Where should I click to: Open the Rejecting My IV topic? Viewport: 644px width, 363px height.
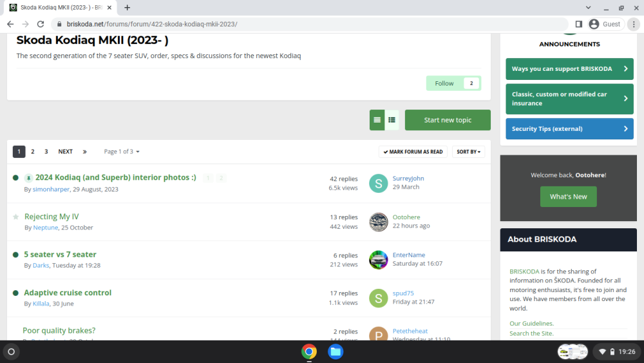coord(52,217)
